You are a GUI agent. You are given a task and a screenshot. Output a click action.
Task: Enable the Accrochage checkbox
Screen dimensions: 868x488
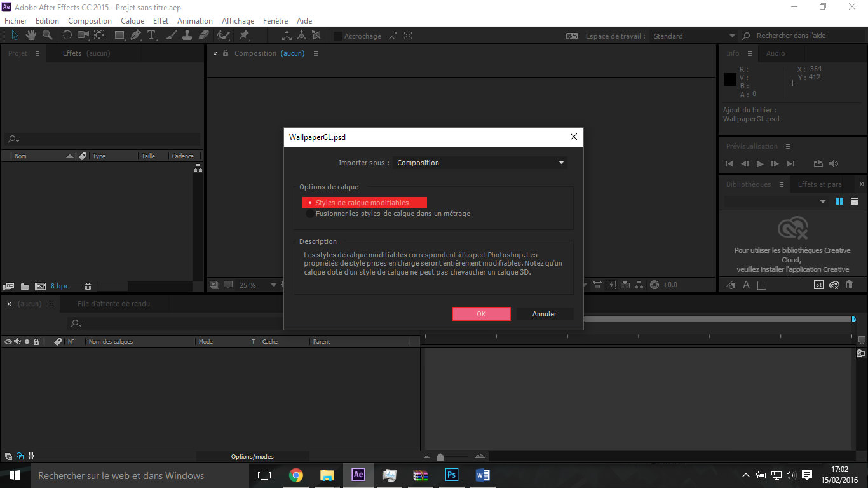(x=338, y=36)
